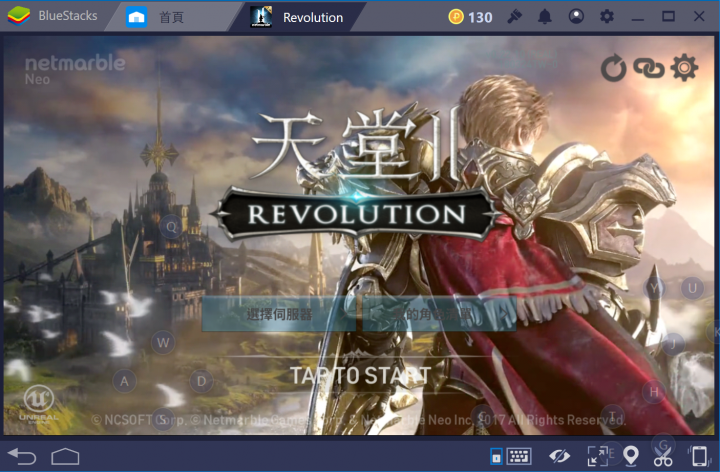Open the set location pin icon
The height and width of the screenshot is (472, 720).
click(631, 456)
